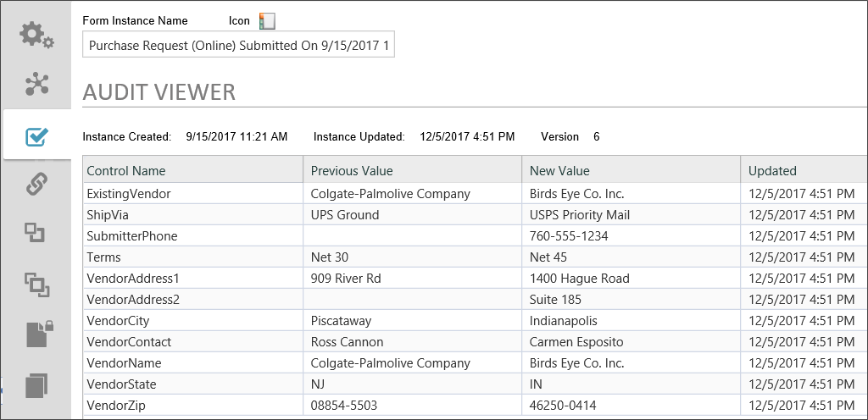The height and width of the screenshot is (420, 868).
Task: Select the ExistingVendor row
Action: (476, 194)
